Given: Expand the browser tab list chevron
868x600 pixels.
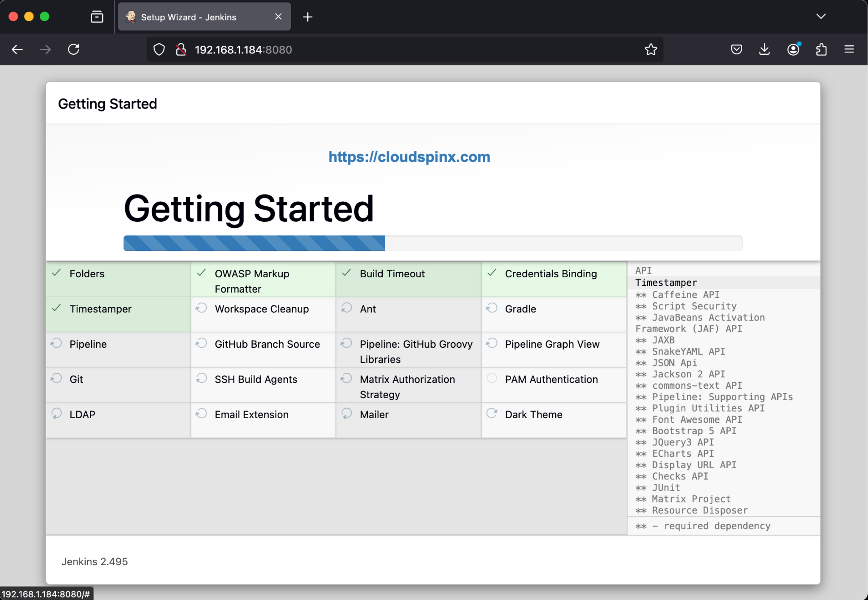Looking at the screenshot, I should 821,17.
